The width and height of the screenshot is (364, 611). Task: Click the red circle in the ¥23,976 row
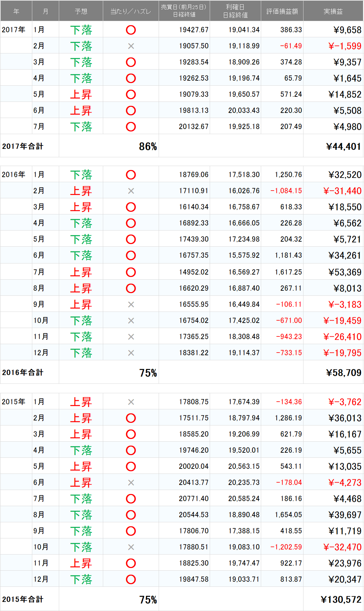point(131,563)
